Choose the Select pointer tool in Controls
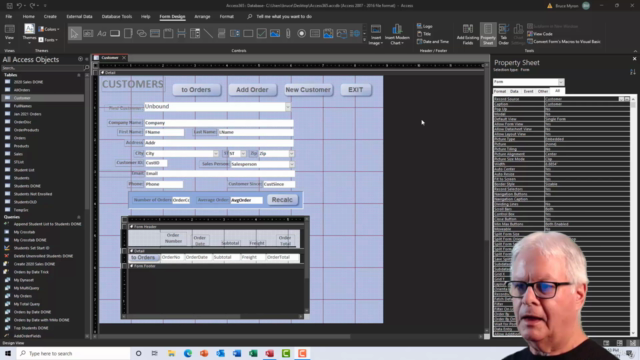The height and width of the screenshot is (360, 640). pos(74,33)
